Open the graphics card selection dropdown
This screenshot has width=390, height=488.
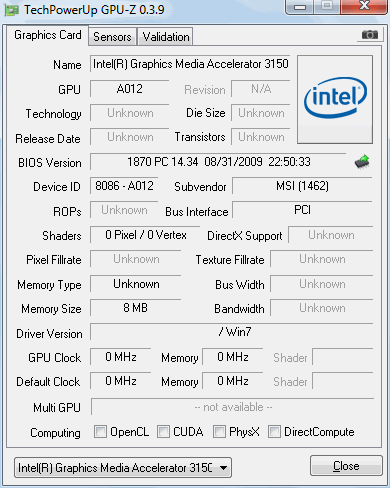(123, 468)
